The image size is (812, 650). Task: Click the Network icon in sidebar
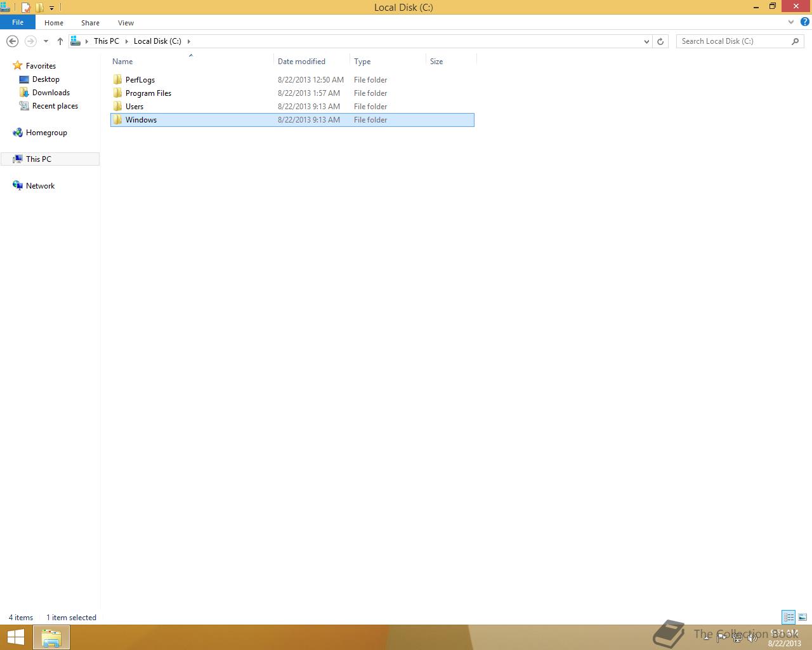(x=18, y=186)
